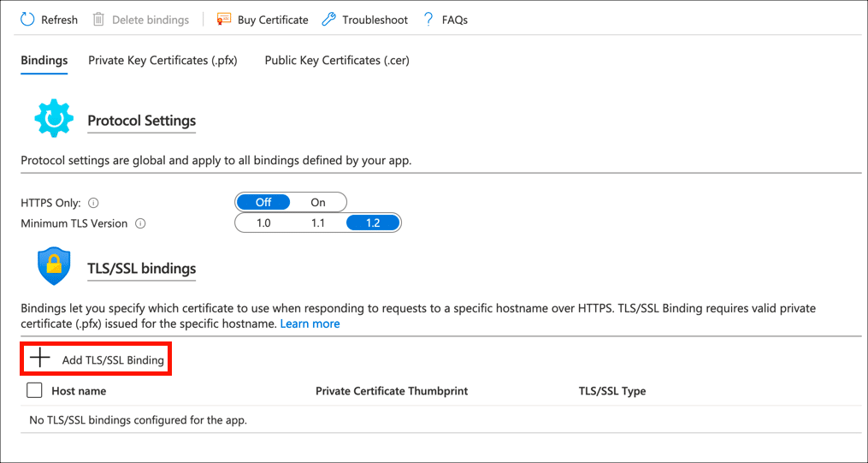Check the Host name select-all checkbox

pyautogui.click(x=34, y=391)
